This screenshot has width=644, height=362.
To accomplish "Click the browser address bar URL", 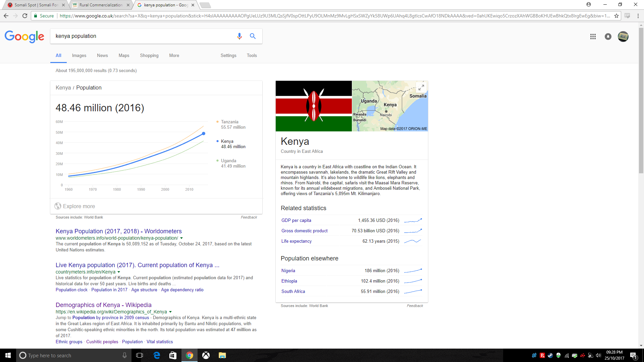I will [335, 16].
